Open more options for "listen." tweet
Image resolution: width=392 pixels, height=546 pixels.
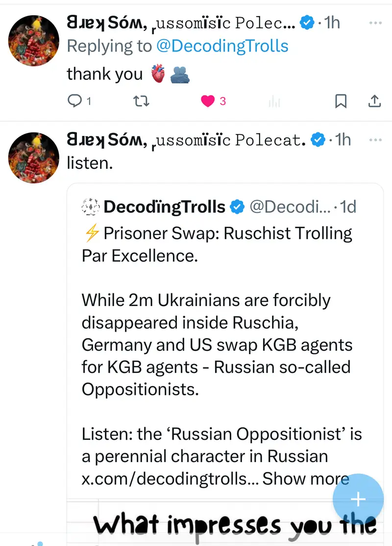(x=375, y=140)
